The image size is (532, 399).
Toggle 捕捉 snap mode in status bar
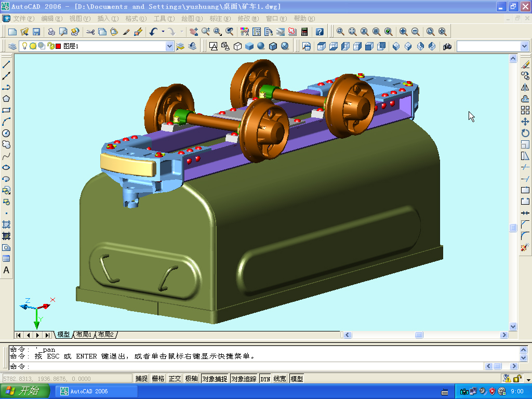[141, 379]
